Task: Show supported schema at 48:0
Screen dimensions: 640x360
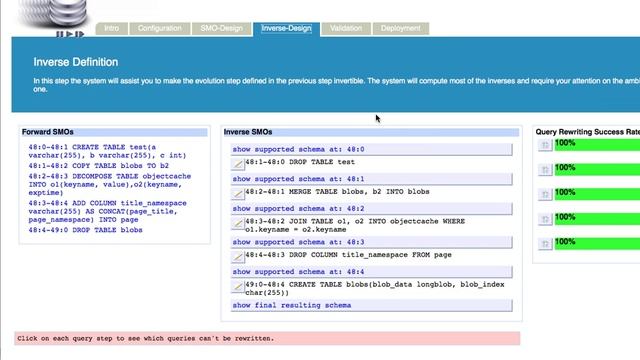Action: coord(371,149)
